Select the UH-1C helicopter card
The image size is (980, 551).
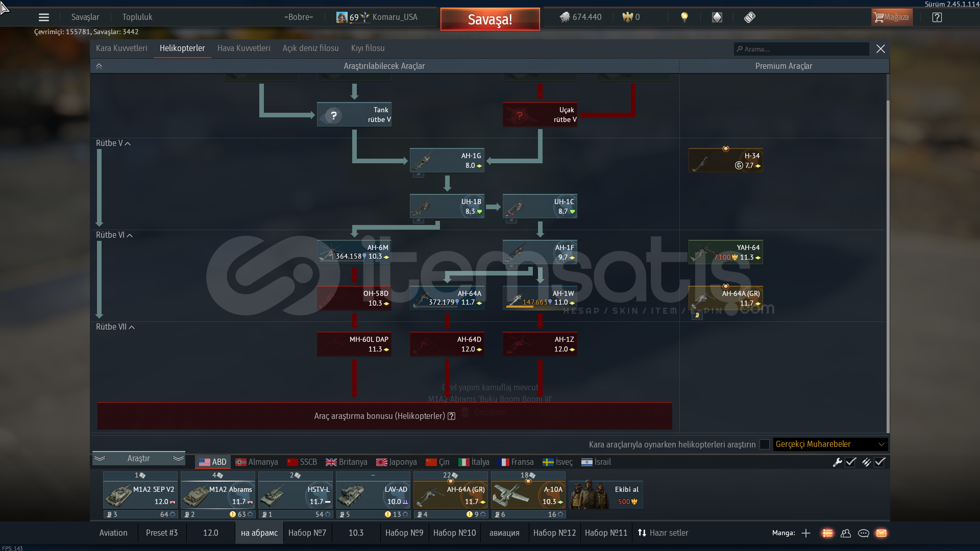[x=540, y=206]
